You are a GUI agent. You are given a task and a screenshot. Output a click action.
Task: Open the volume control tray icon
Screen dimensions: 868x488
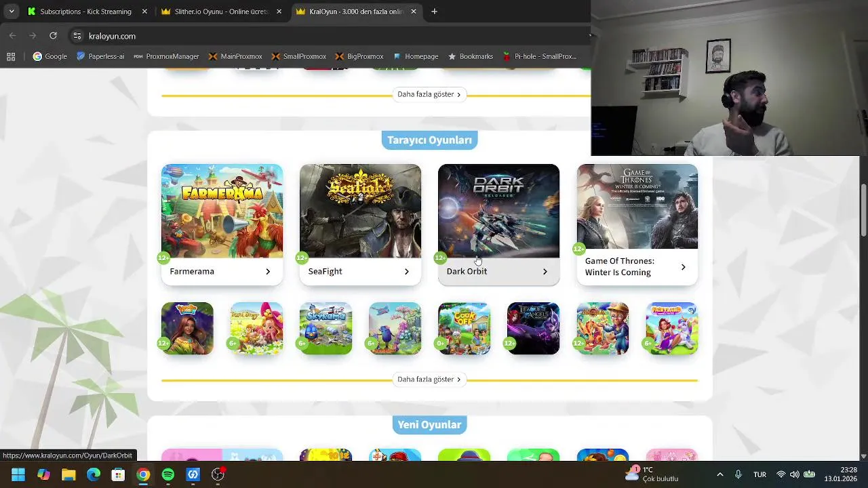click(794, 474)
